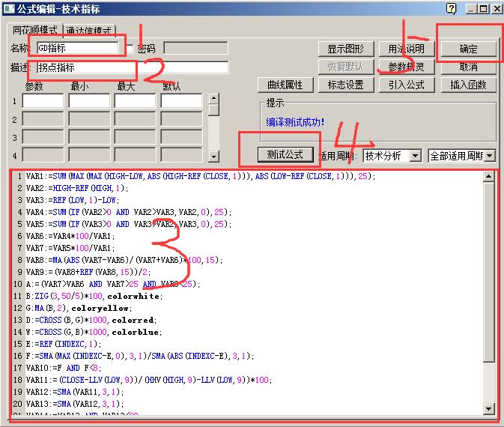Click 插入函数 to insert a function
Viewport: 504px width, 427px height.
click(x=468, y=85)
